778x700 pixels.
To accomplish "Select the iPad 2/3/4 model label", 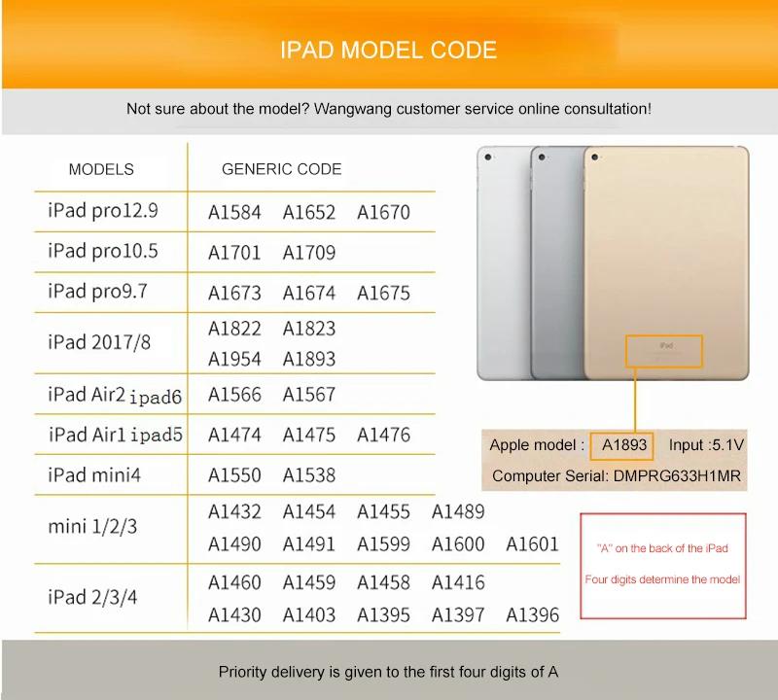I will coord(92,598).
